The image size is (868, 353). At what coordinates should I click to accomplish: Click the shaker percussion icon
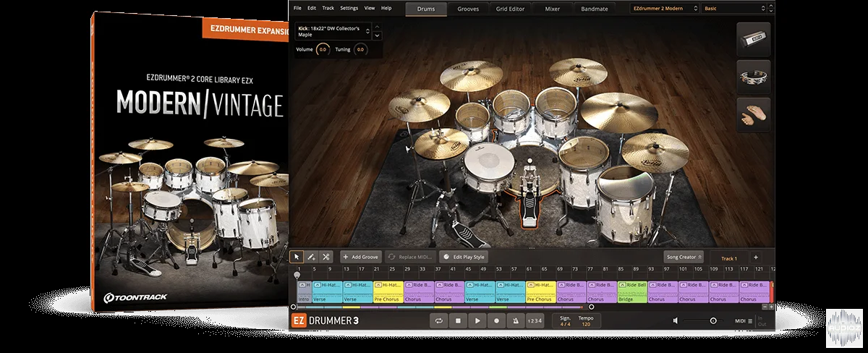coord(753,41)
